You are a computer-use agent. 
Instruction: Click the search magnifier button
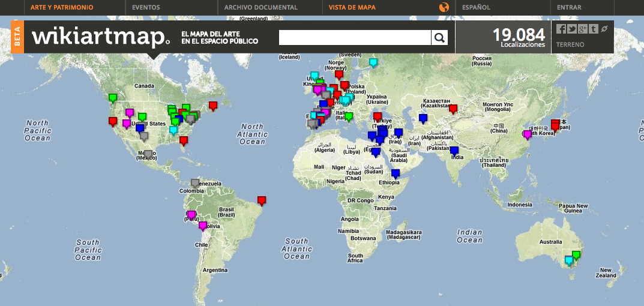439,38
